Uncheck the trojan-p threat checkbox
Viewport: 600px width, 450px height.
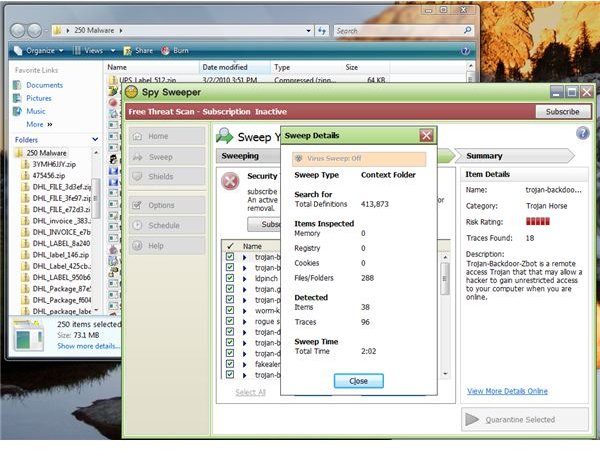[230, 299]
